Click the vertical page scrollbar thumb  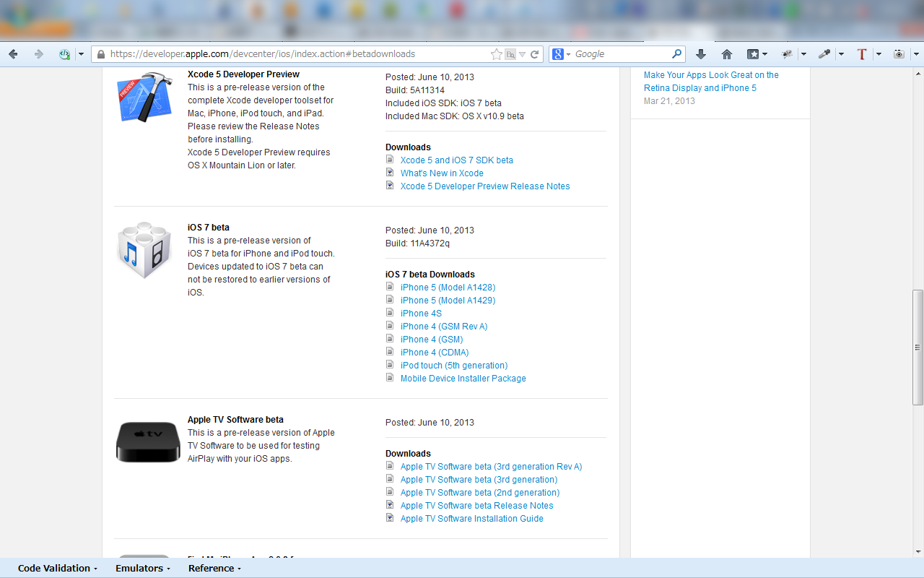(x=918, y=347)
